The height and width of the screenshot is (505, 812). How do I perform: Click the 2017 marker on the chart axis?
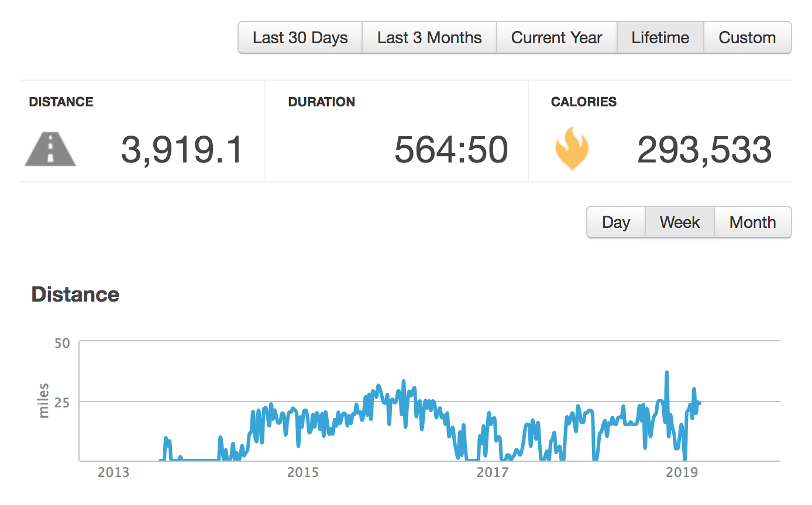click(493, 472)
